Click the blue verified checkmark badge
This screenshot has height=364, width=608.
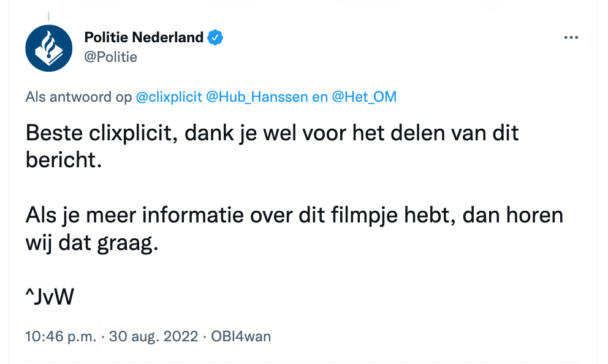[x=215, y=37]
